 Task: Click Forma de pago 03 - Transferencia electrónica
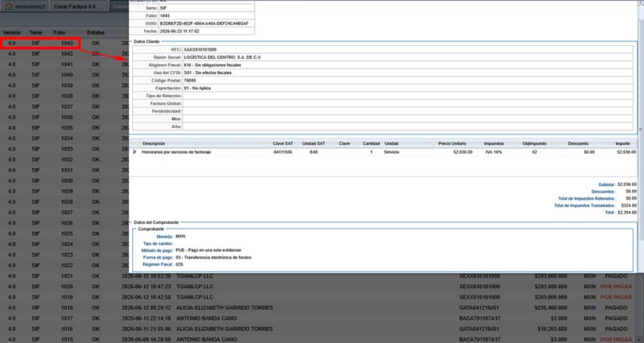click(x=213, y=258)
